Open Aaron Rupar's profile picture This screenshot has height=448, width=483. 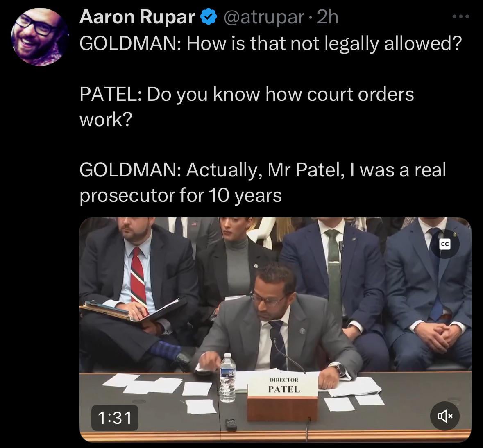click(x=39, y=36)
